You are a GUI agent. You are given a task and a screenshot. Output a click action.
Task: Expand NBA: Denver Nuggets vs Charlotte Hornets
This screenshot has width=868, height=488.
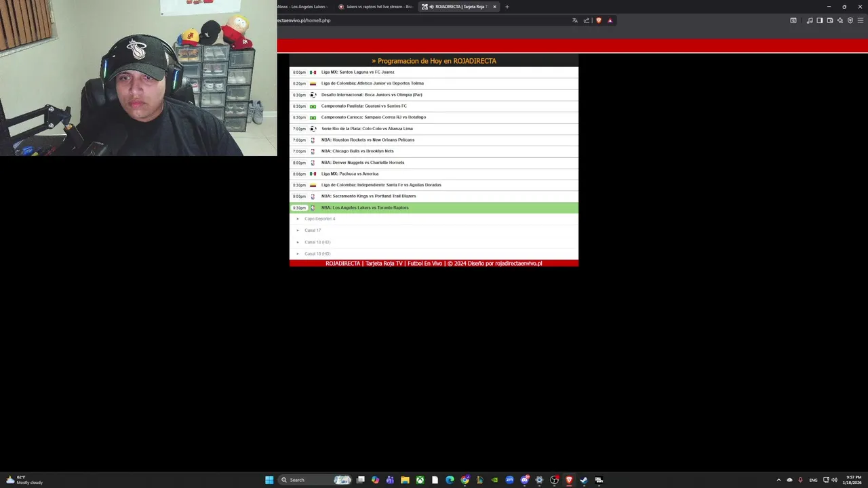[x=434, y=163]
